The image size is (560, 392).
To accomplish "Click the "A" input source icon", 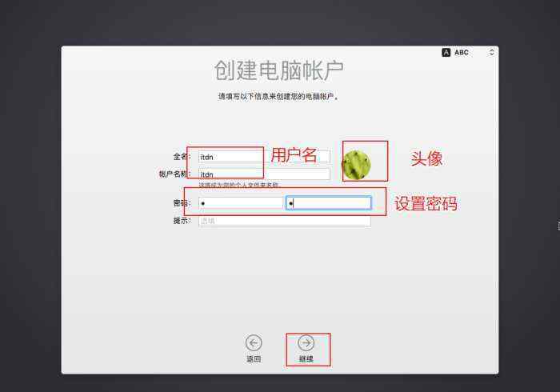I will click(x=446, y=53).
